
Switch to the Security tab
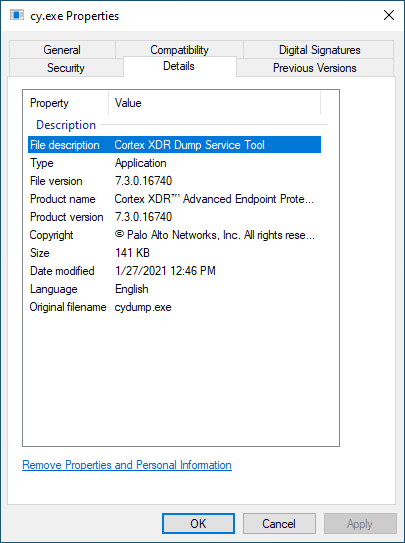click(x=66, y=68)
